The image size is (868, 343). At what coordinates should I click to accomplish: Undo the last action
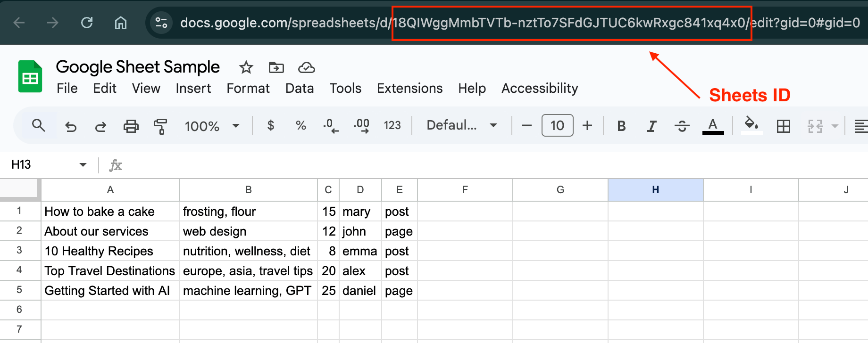click(71, 126)
